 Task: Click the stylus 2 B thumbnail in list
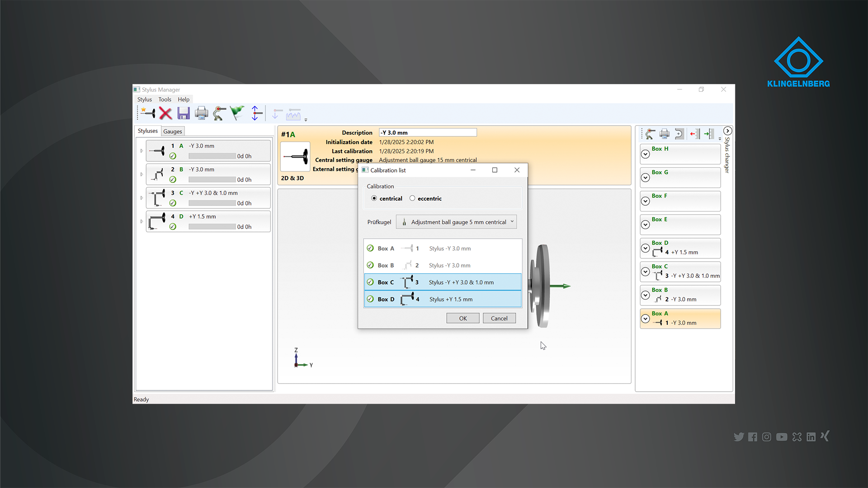(157, 174)
